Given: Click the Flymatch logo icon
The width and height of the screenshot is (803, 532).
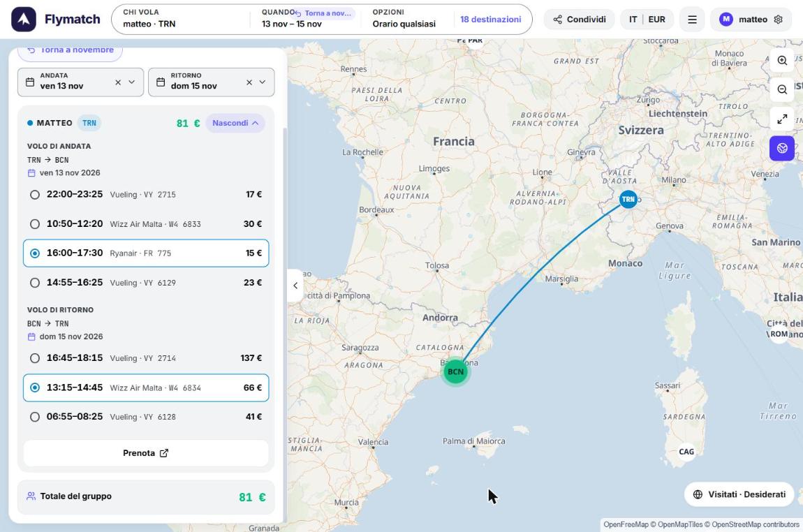Looking at the screenshot, I should (24, 20).
